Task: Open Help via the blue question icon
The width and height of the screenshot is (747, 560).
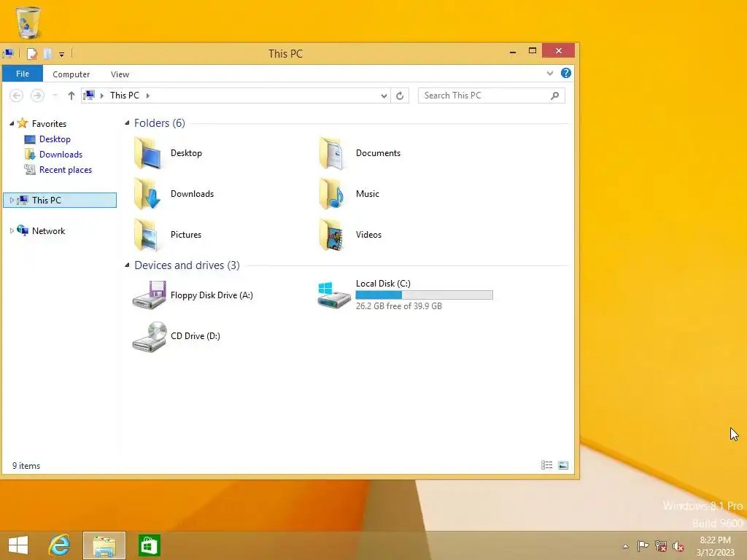Action: click(x=565, y=73)
